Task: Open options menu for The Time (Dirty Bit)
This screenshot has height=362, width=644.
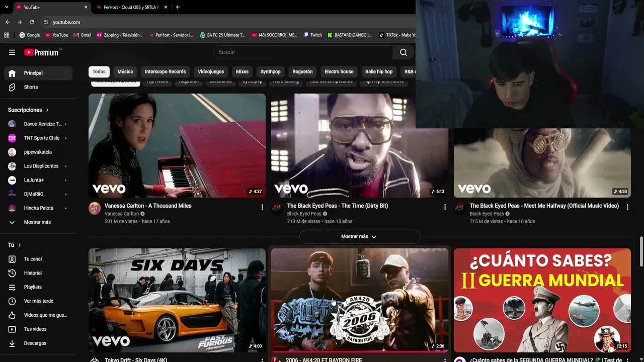Action: (x=444, y=207)
